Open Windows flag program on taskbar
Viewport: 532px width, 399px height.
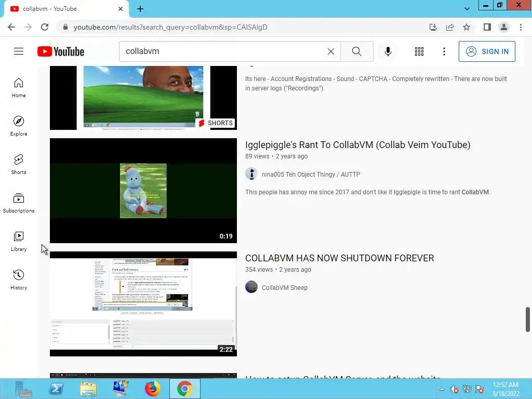pyautogui.click(x=121, y=389)
